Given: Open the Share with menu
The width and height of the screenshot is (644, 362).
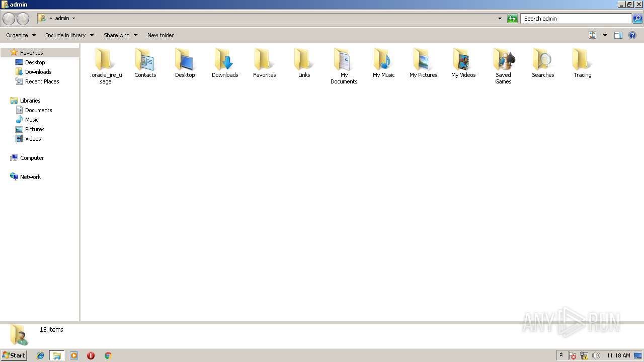Looking at the screenshot, I should coord(120,35).
